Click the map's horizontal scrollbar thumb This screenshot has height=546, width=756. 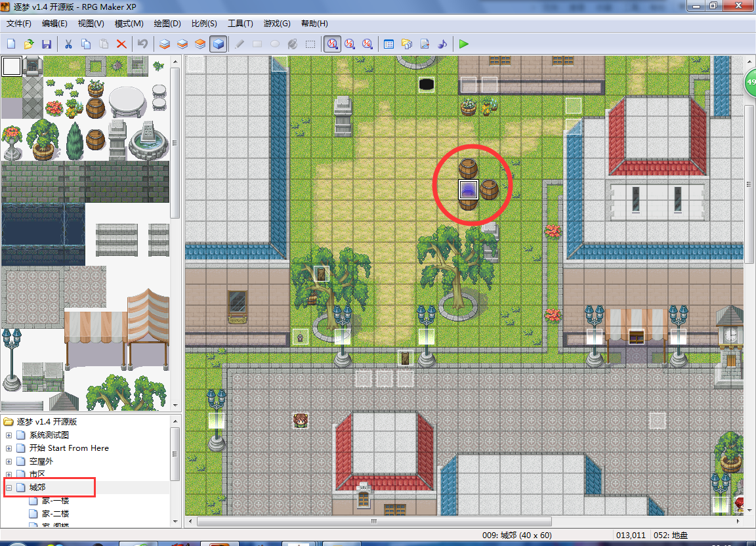point(374,522)
